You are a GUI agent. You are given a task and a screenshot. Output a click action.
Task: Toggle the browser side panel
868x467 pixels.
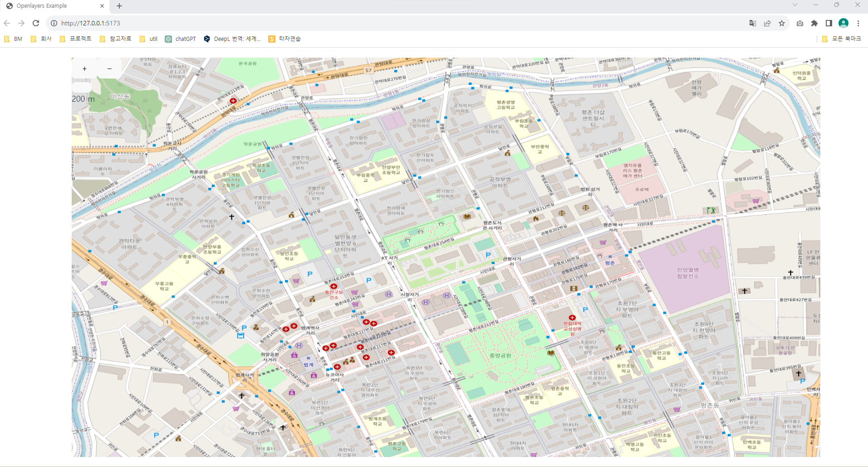click(829, 23)
